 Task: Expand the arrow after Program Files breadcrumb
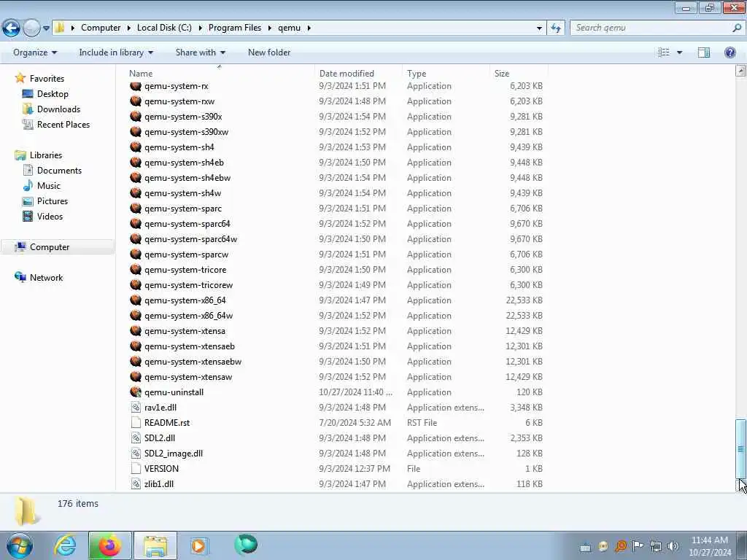270,28
